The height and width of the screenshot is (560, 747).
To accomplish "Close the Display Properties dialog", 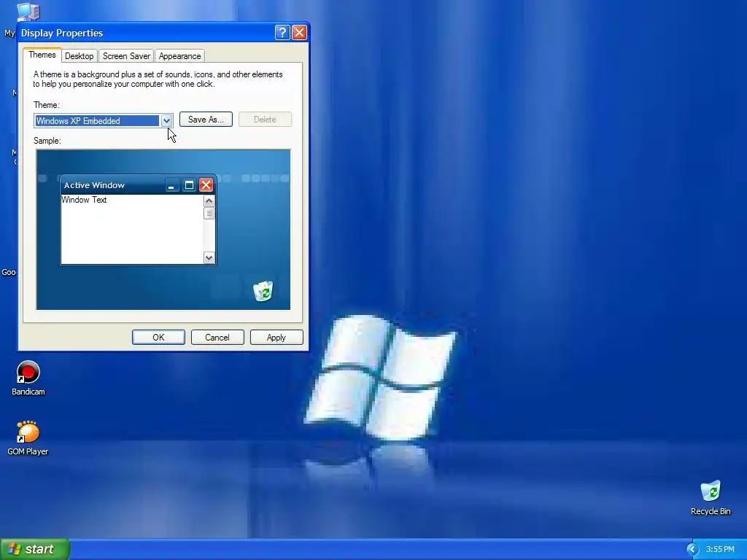I will point(299,32).
